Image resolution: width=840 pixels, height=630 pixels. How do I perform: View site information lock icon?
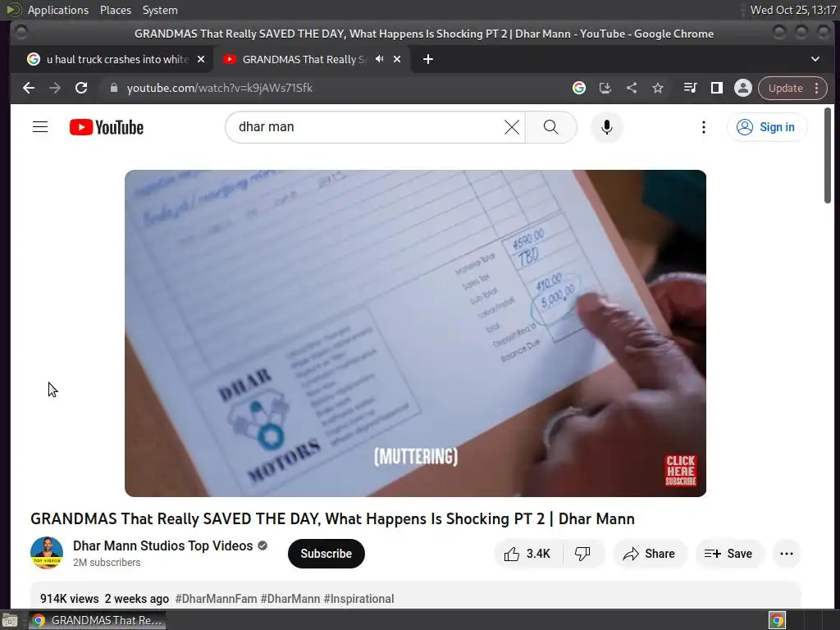click(x=113, y=88)
